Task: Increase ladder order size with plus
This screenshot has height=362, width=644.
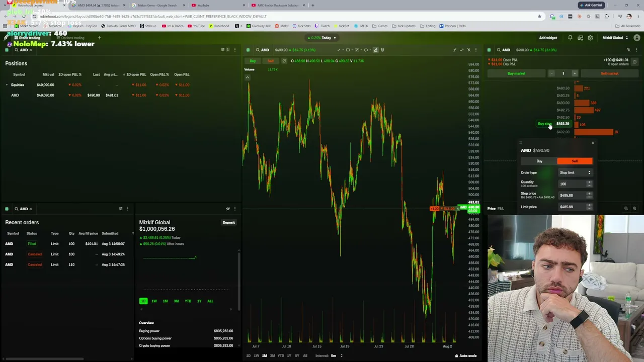Action: click(575, 73)
